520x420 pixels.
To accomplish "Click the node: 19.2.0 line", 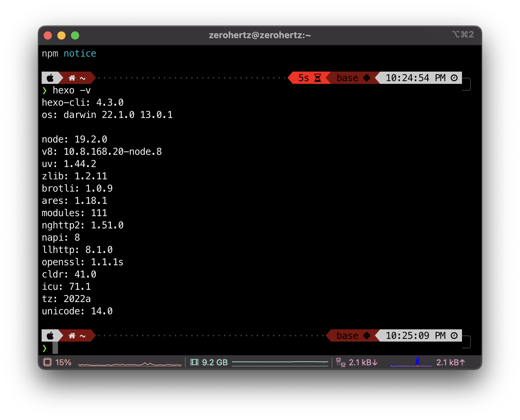I will pyautogui.click(x=74, y=139).
